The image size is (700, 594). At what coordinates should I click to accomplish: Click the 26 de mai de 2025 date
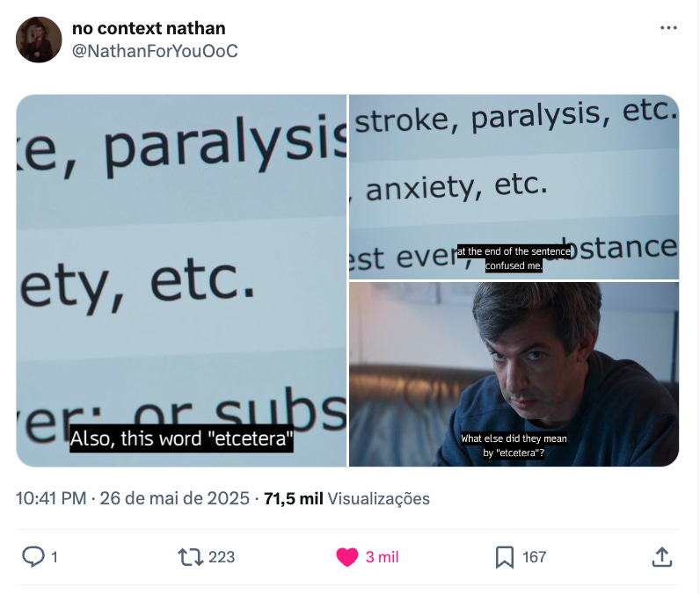174,498
